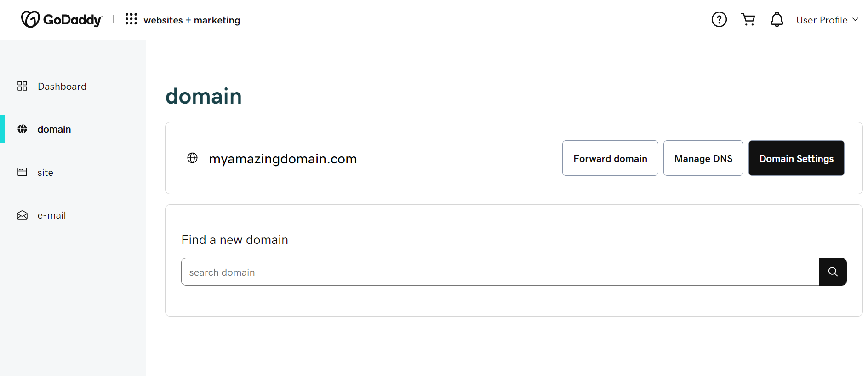Image resolution: width=868 pixels, height=376 pixels.
Task: Click the myamazingdomain.com domain name
Action: point(283,158)
